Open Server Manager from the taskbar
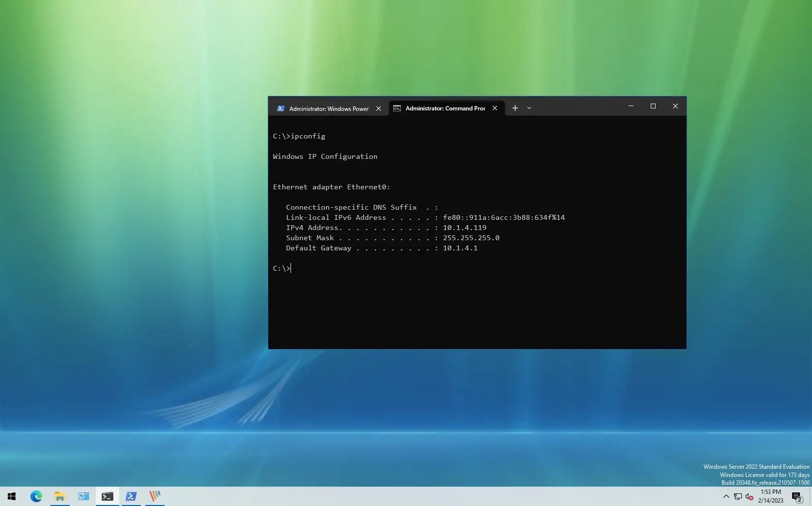This screenshot has height=506, width=812. tap(83, 496)
